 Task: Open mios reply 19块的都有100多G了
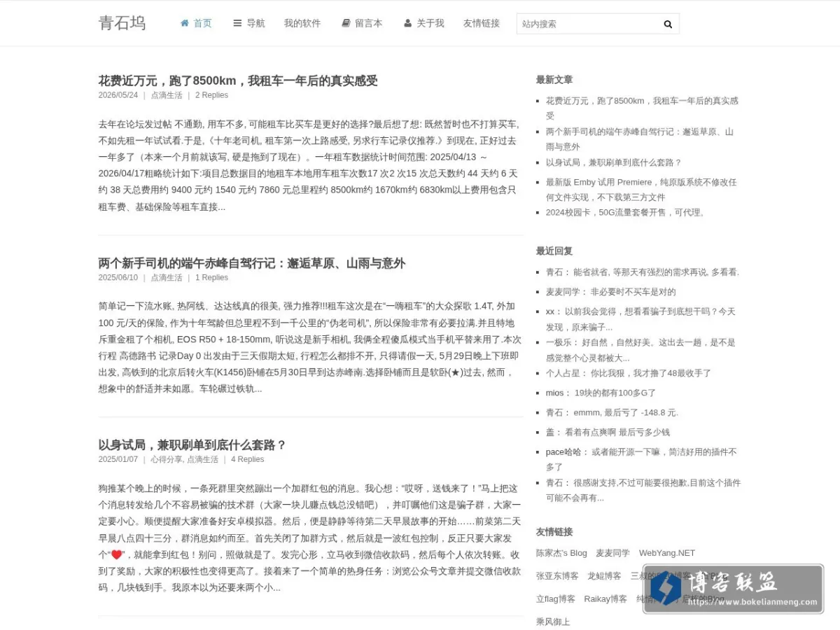[x=615, y=393]
